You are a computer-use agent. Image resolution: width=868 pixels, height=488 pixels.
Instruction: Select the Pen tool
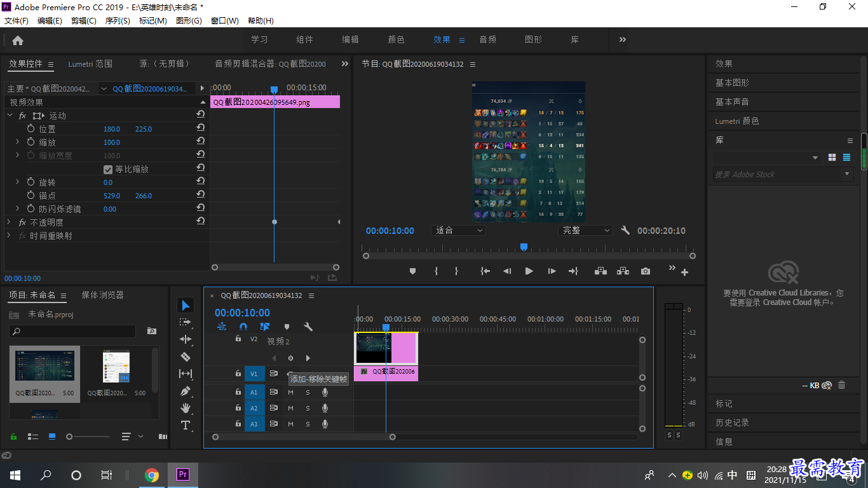tap(186, 391)
